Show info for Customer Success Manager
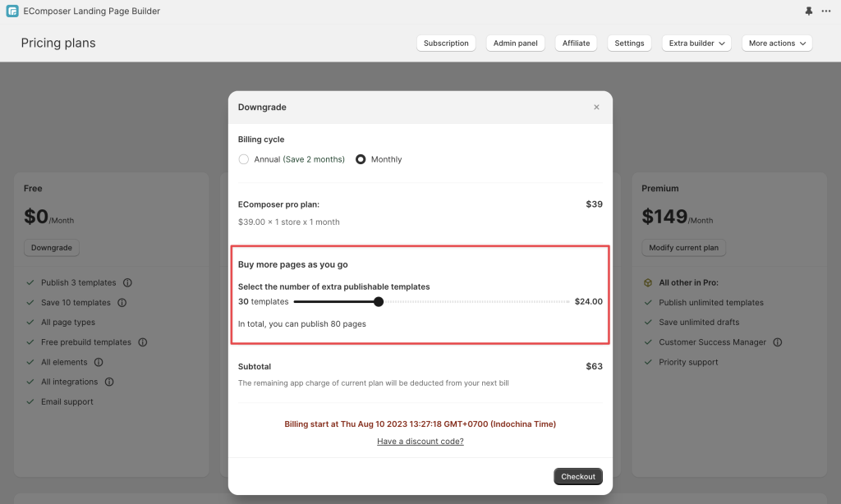This screenshot has height=504, width=841. coord(778,342)
